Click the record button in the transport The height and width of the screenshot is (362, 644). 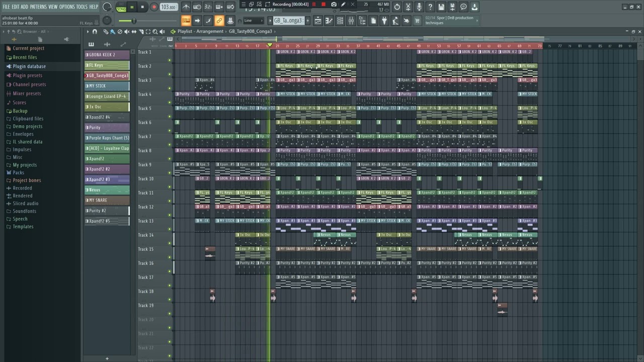(x=154, y=7)
